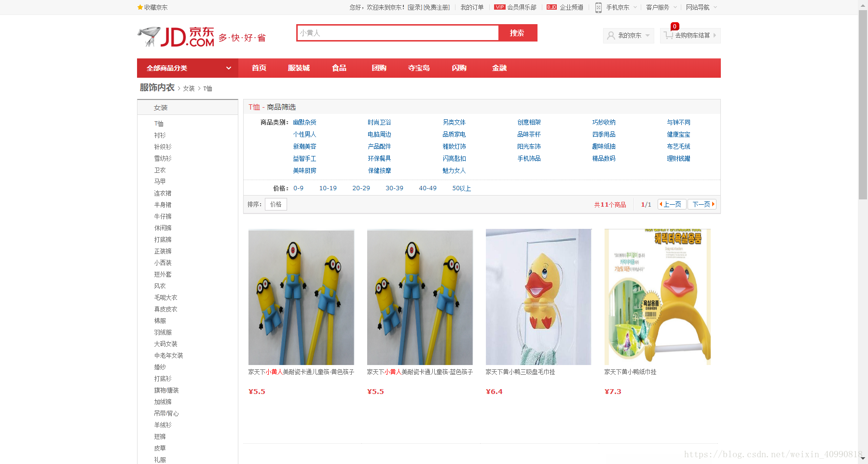Open the 闪购 nav tab

point(459,68)
